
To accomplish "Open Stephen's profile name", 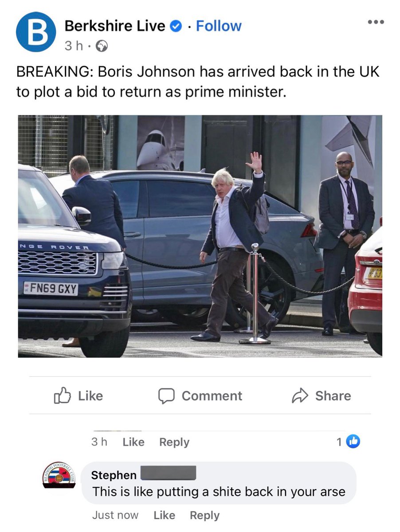I will [114, 475].
